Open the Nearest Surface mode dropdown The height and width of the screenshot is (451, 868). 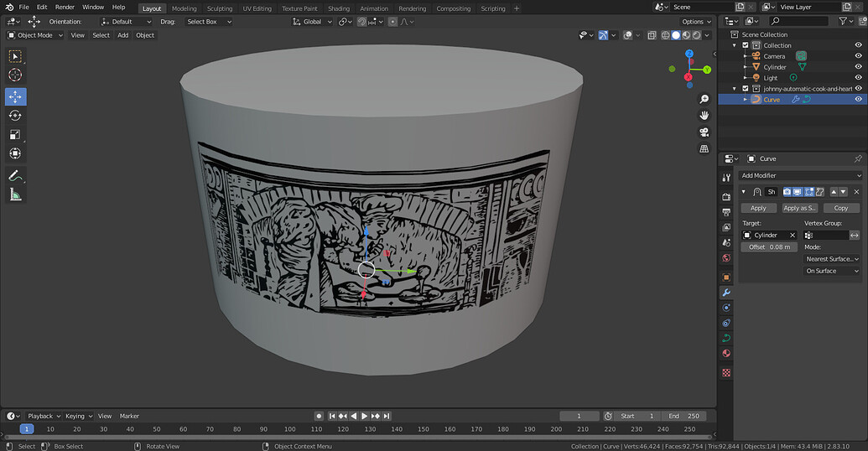[832, 259]
